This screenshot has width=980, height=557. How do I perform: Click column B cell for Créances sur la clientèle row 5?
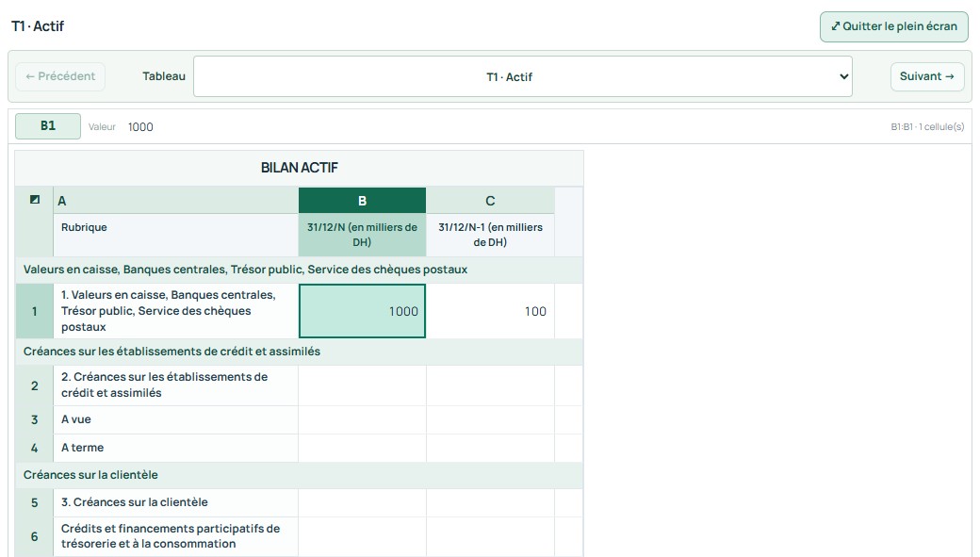point(362,502)
